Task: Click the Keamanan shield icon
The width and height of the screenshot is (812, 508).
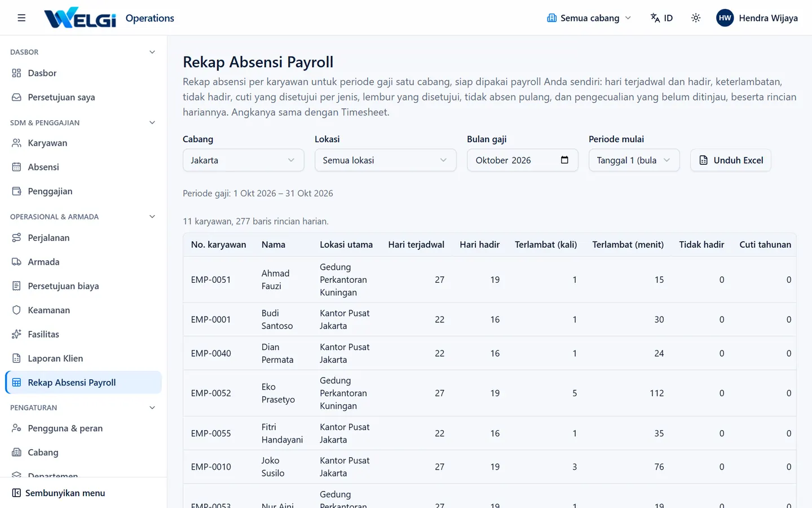Action: click(16, 310)
